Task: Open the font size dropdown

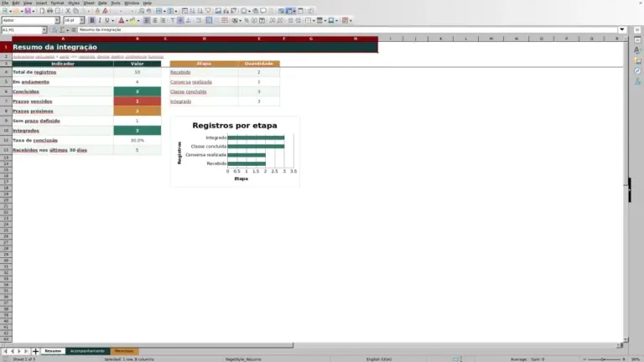Action: (81, 20)
